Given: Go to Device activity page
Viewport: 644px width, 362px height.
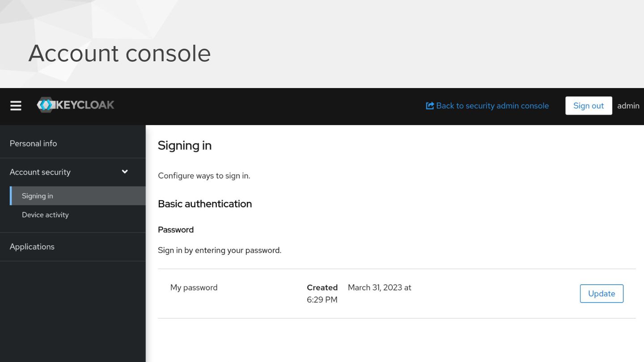Looking at the screenshot, I should tap(45, 215).
